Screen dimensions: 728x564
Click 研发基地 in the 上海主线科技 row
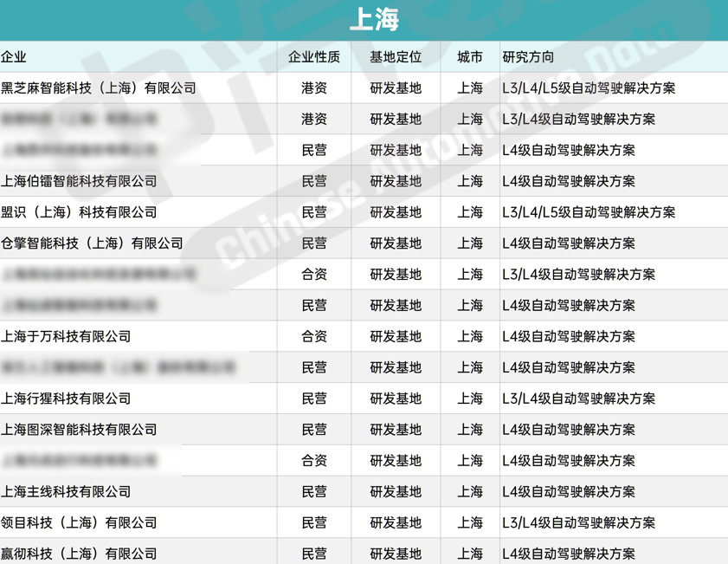(x=396, y=491)
